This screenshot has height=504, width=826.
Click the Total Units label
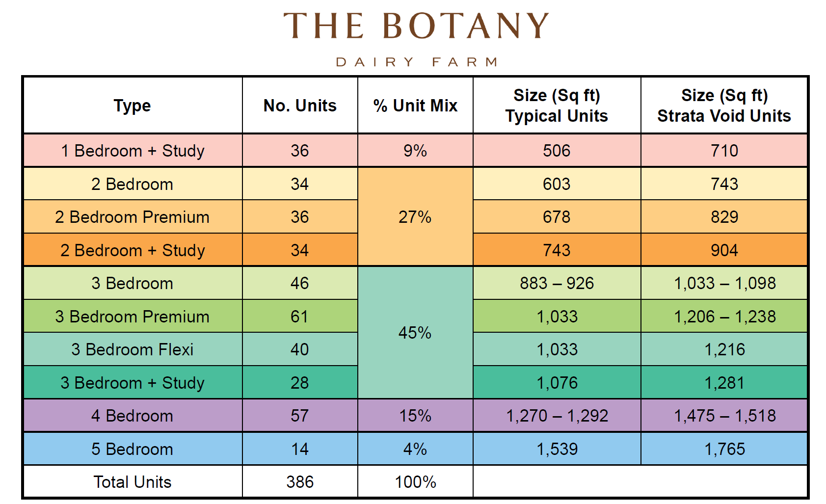pyautogui.click(x=133, y=482)
